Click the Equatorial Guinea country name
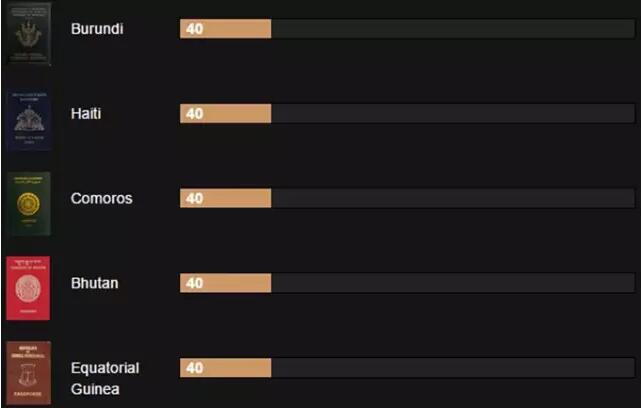 (x=104, y=378)
